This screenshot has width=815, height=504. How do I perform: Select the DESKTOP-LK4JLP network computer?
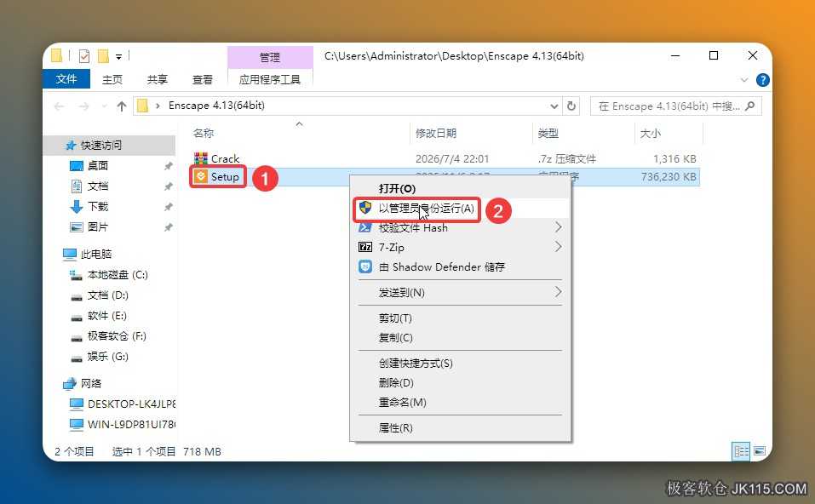[123, 404]
